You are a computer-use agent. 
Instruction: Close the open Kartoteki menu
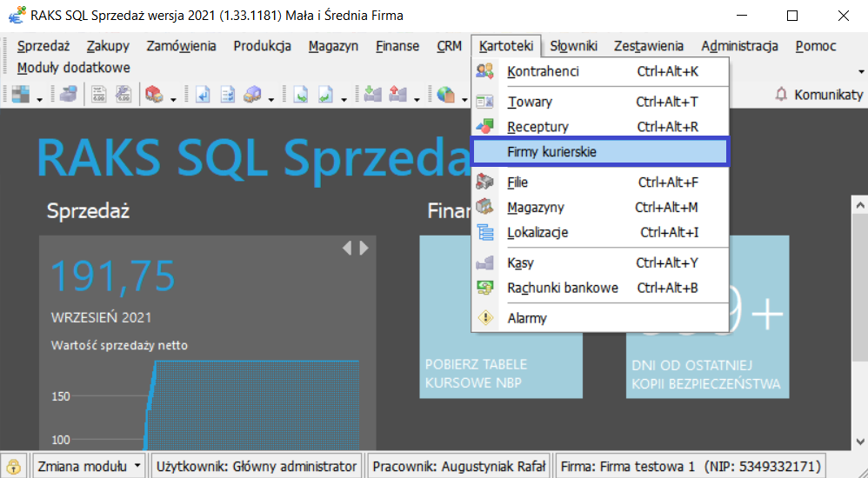click(506, 46)
